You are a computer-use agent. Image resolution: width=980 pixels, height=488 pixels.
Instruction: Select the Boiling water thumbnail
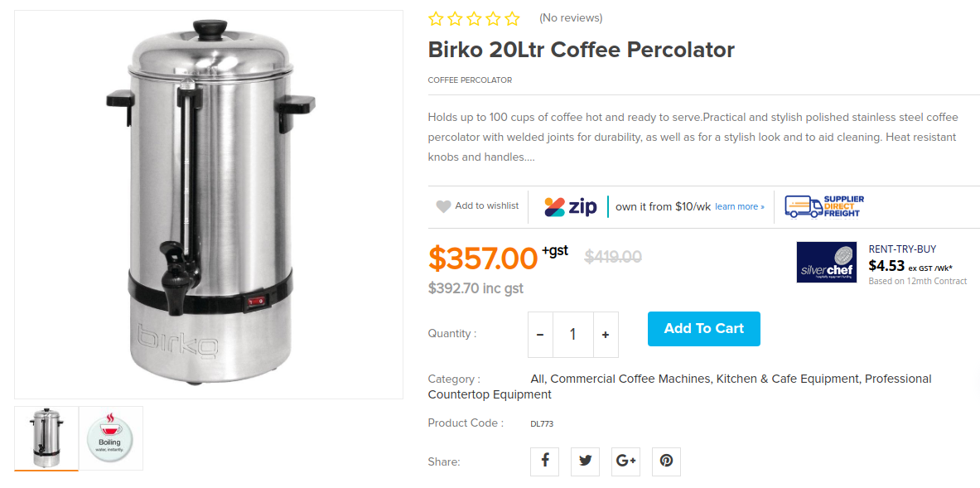[110, 437]
